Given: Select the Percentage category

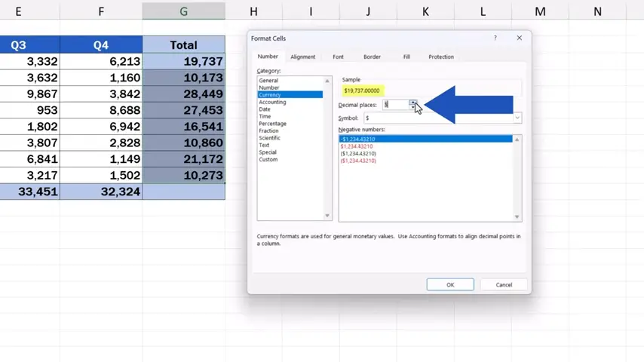Looking at the screenshot, I should pos(272,124).
